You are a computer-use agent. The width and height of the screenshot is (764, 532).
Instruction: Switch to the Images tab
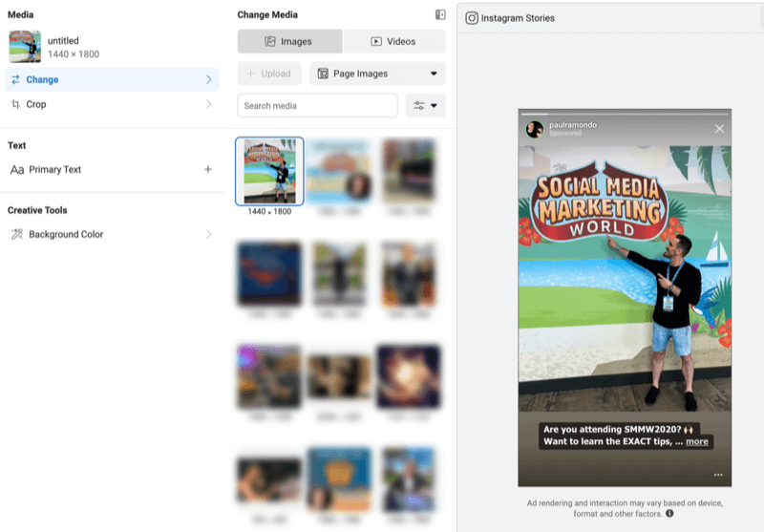(x=289, y=41)
